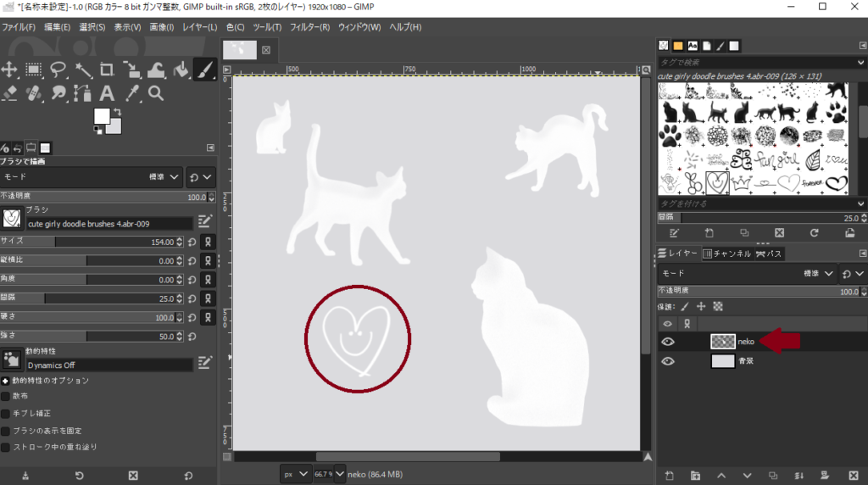Select the 背景 layer
The height and width of the screenshot is (485, 868).
pos(746,360)
